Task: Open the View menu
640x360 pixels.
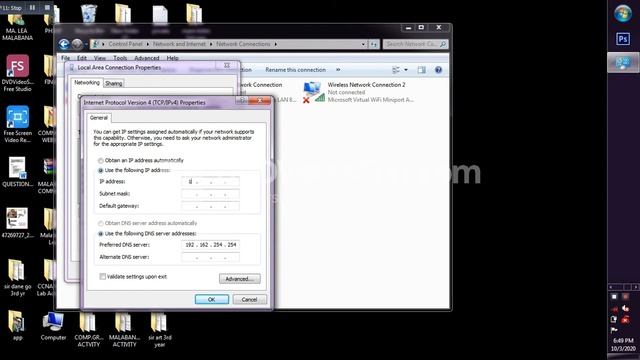Action: tap(100, 58)
